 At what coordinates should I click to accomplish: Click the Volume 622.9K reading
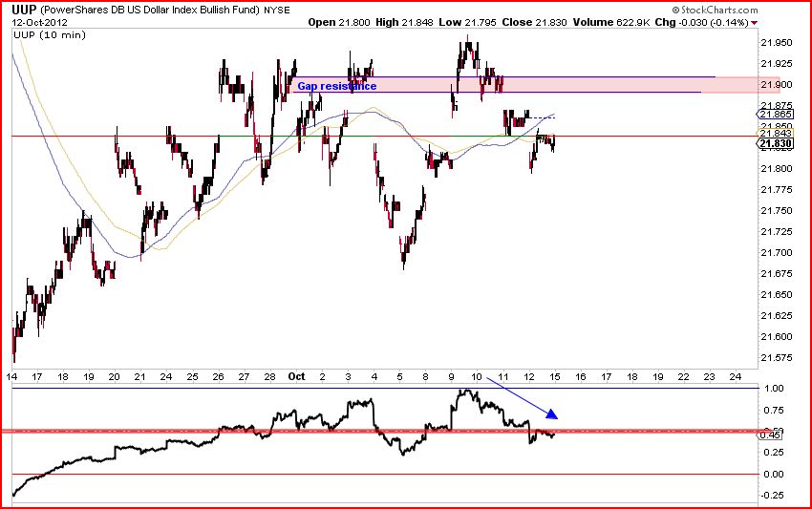click(611, 22)
